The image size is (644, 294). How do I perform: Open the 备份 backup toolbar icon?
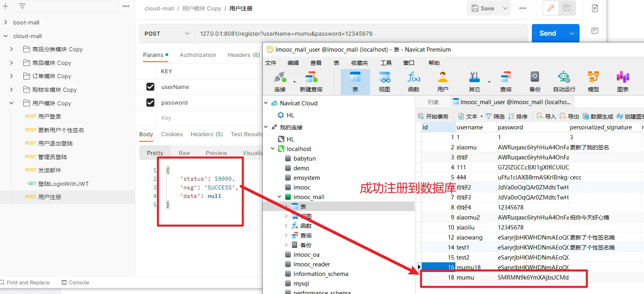[x=535, y=77]
